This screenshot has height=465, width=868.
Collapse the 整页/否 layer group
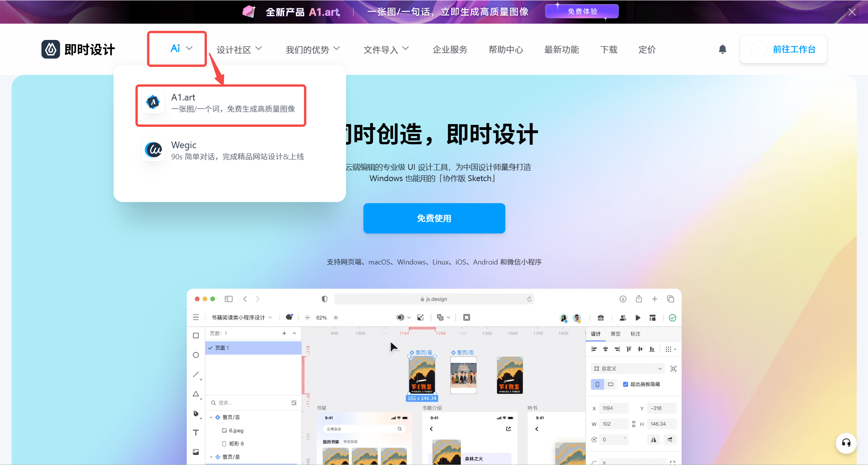(211, 417)
